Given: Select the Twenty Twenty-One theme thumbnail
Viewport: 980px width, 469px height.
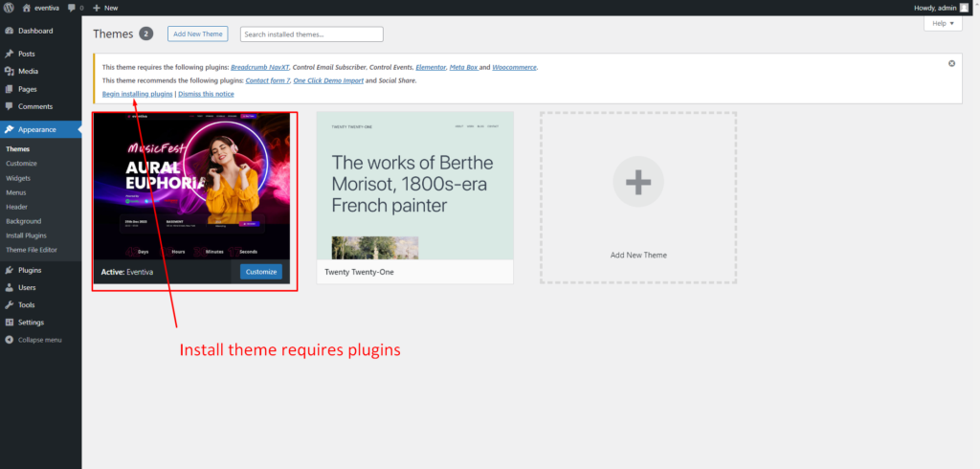Looking at the screenshot, I should [x=415, y=186].
